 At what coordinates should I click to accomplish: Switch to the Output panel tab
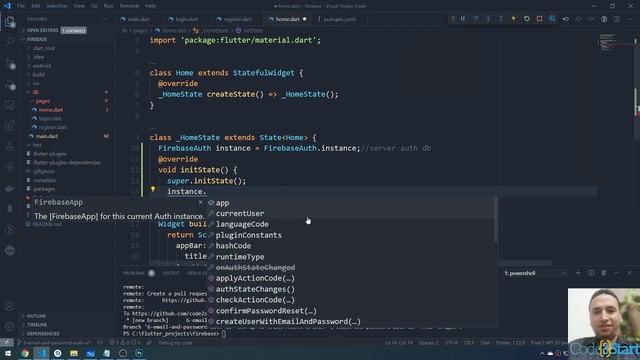[x=171, y=273]
